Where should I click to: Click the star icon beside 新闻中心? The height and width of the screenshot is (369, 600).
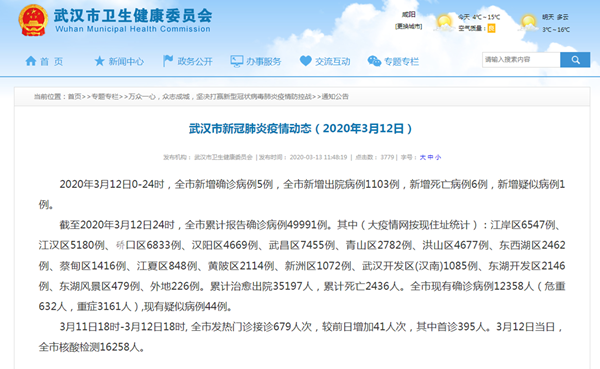click(x=99, y=61)
